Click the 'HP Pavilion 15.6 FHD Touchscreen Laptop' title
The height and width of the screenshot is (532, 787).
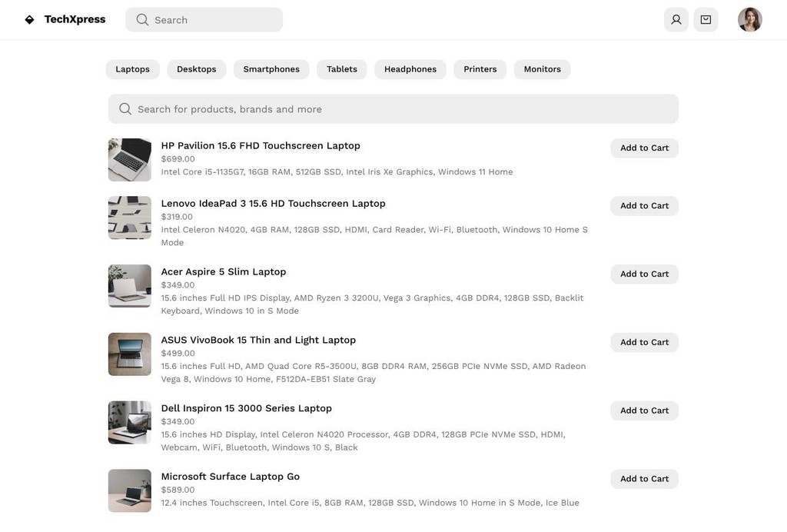pos(261,145)
